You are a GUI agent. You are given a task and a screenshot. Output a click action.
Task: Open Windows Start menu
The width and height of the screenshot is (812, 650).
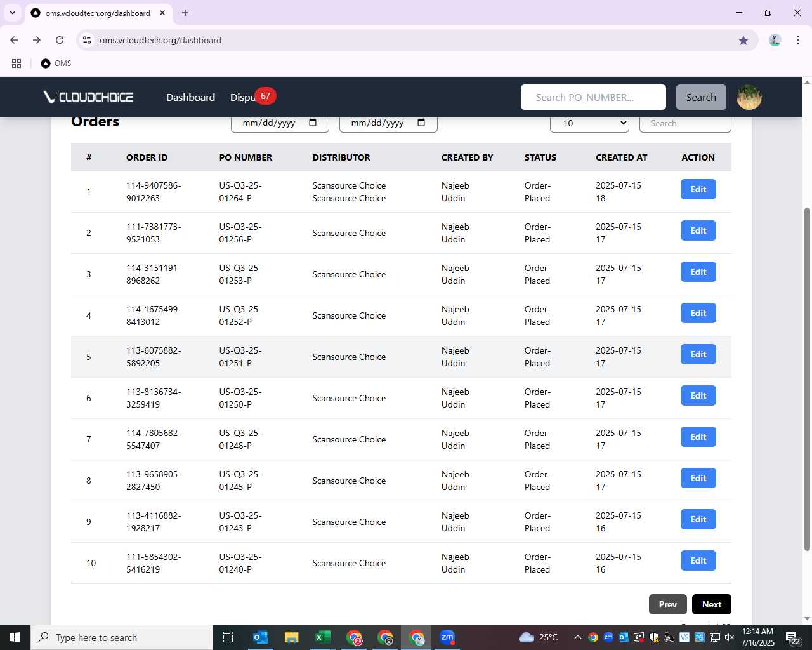pyautogui.click(x=15, y=637)
